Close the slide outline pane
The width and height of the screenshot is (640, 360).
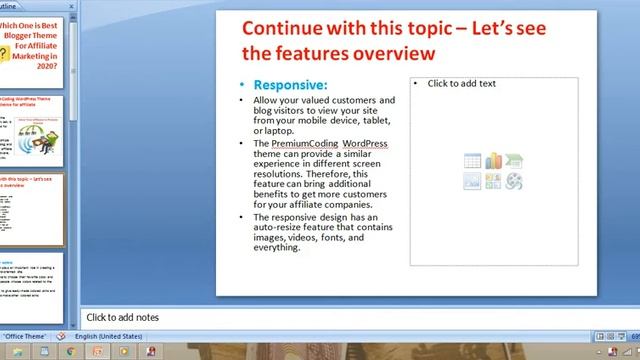point(71,6)
